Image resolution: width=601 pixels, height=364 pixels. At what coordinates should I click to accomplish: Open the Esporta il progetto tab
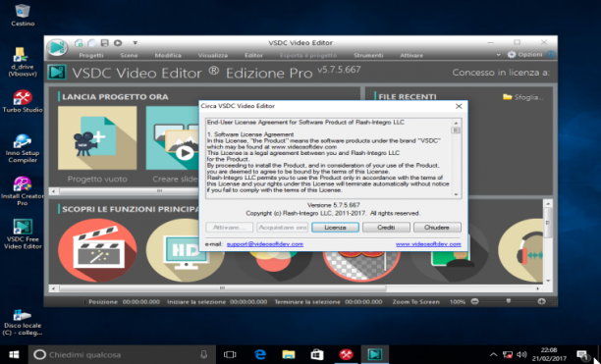[x=308, y=56]
